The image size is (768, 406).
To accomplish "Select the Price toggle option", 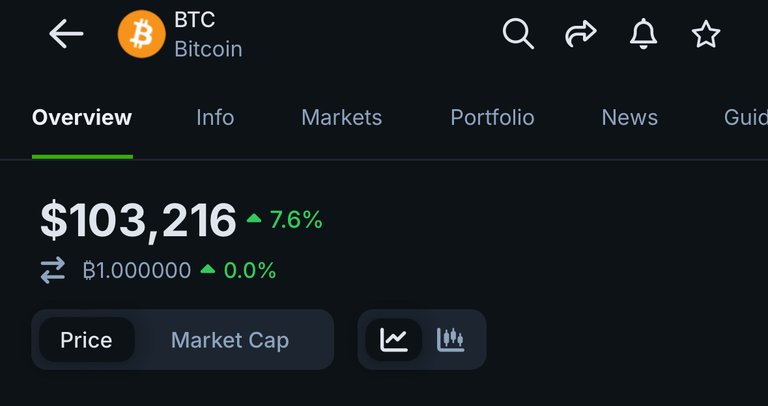I will point(86,340).
